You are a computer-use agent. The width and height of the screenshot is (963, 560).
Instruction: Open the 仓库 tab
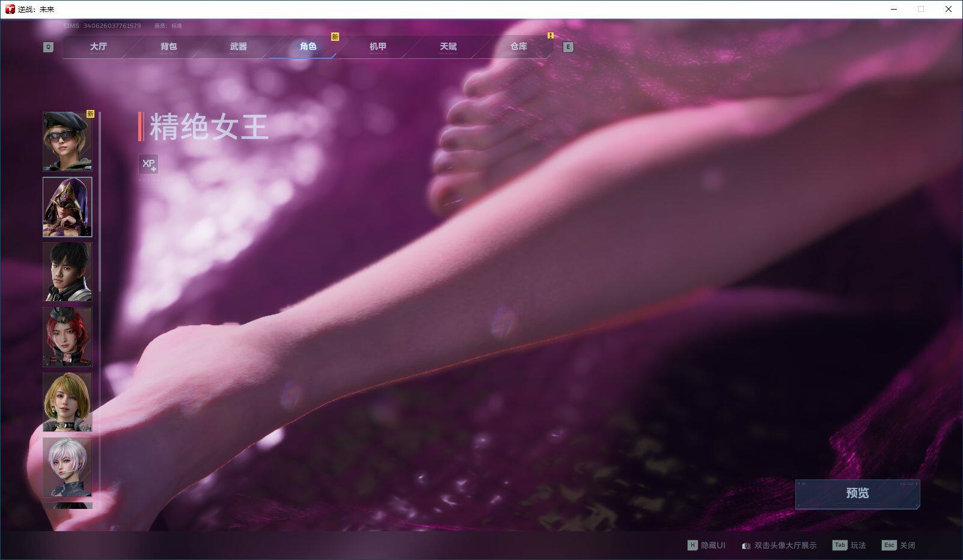(519, 47)
